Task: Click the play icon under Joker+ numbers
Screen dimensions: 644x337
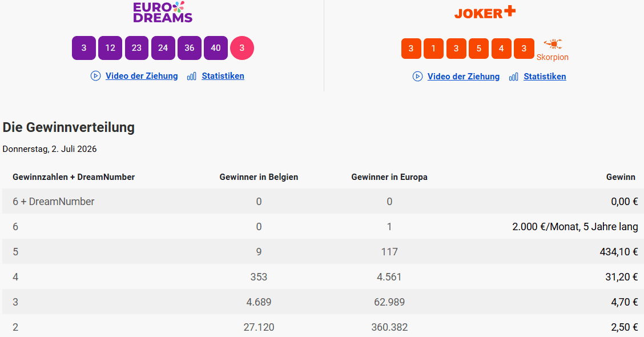Action: point(418,77)
